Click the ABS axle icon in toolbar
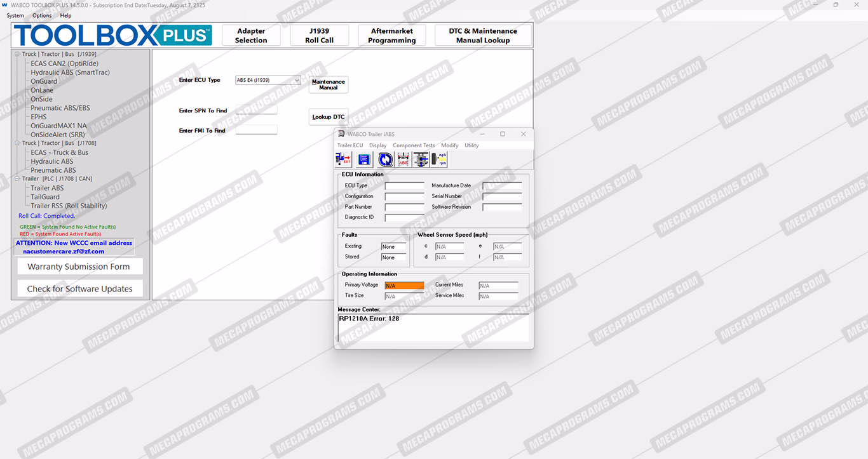 (403, 159)
